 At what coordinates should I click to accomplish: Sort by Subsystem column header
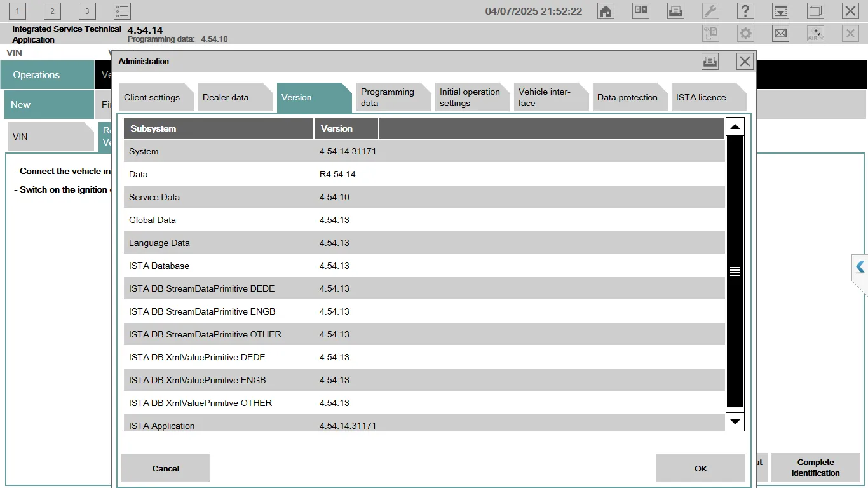coord(219,128)
